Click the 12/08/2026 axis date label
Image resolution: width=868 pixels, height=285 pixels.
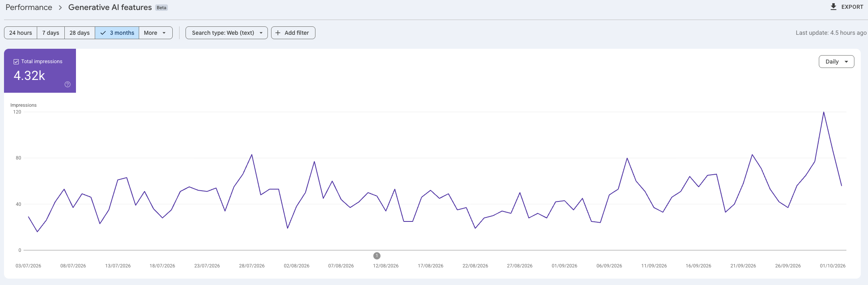(x=386, y=266)
